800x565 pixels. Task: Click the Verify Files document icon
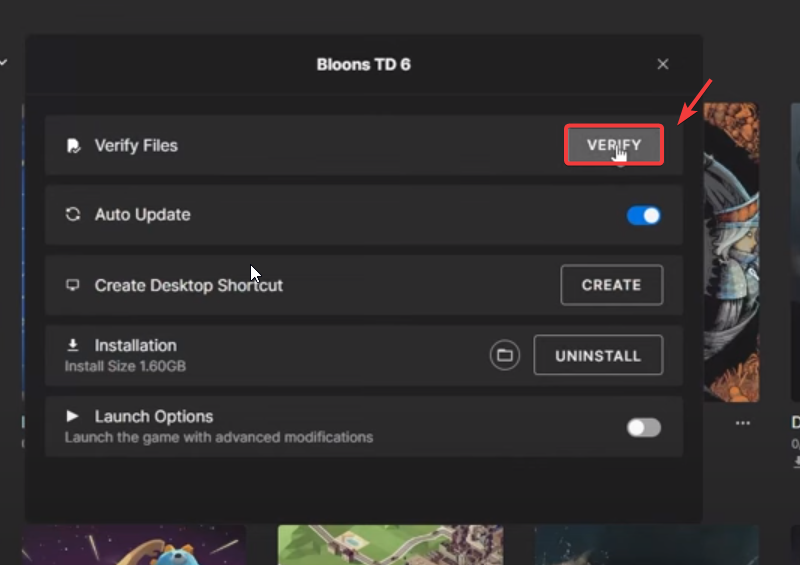tap(72, 146)
